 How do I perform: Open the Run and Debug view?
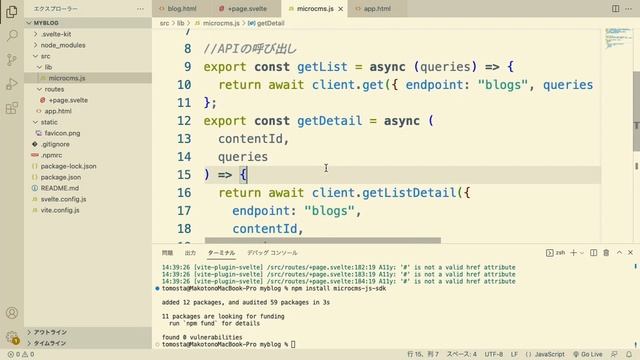tap(12, 84)
